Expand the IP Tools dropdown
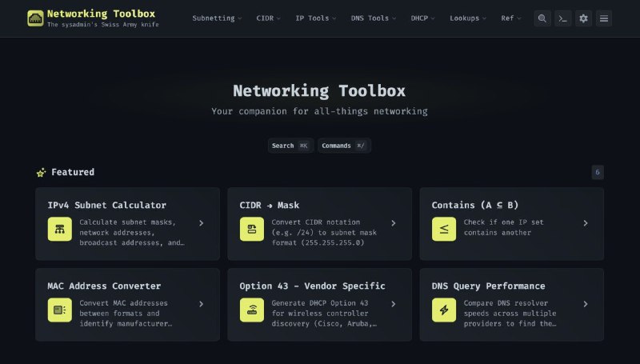The width and height of the screenshot is (640, 364). pyautogui.click(x=315, y=18)
